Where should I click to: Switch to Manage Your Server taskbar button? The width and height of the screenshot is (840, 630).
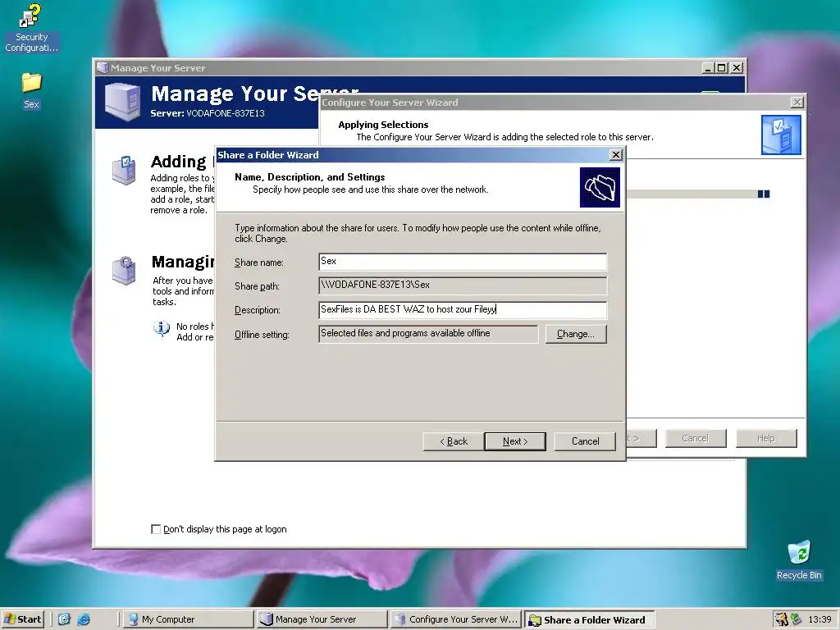pos(322,619)
